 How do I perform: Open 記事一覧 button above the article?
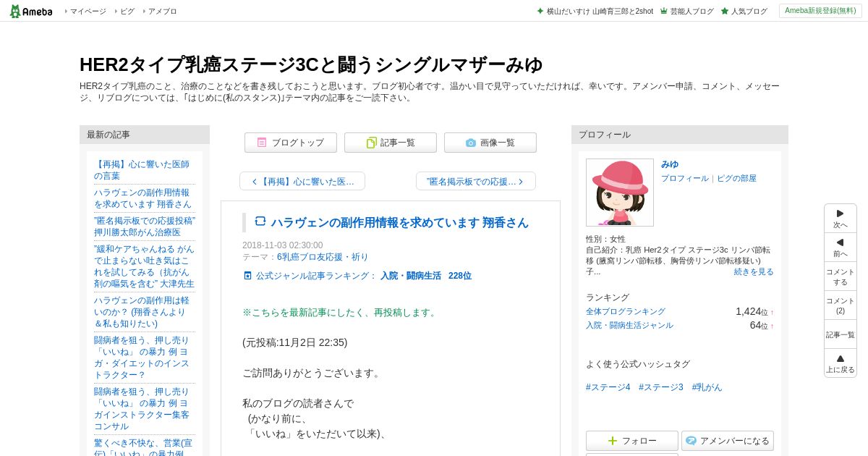tap(391, 143)
